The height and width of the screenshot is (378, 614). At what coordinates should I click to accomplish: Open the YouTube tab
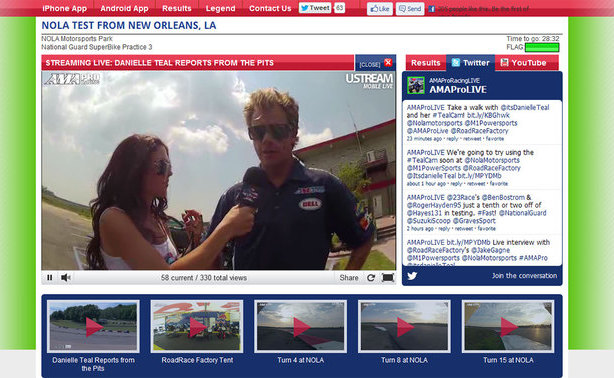pos(527,63)
